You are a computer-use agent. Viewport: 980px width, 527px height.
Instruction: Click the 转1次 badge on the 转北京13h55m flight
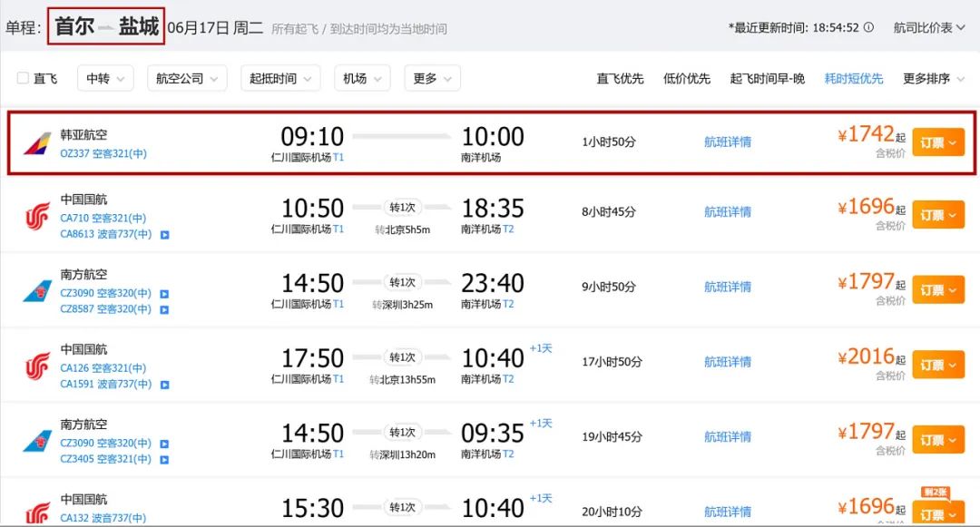click(403, 357)
